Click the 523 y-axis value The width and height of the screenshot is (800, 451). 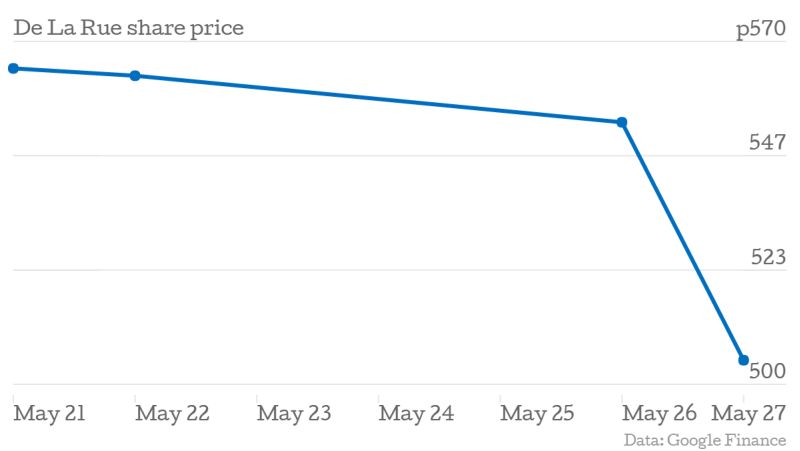[x=768, y=257]
